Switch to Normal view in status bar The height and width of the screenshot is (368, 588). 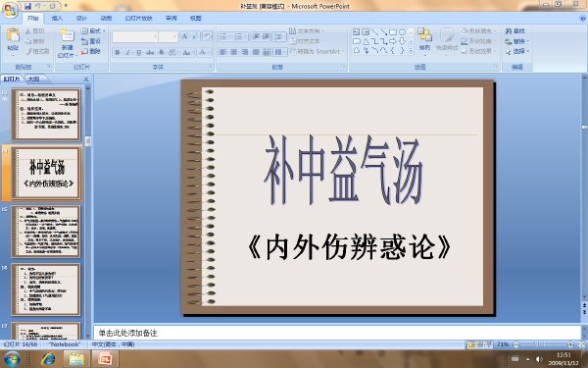[x=472, y=344]
